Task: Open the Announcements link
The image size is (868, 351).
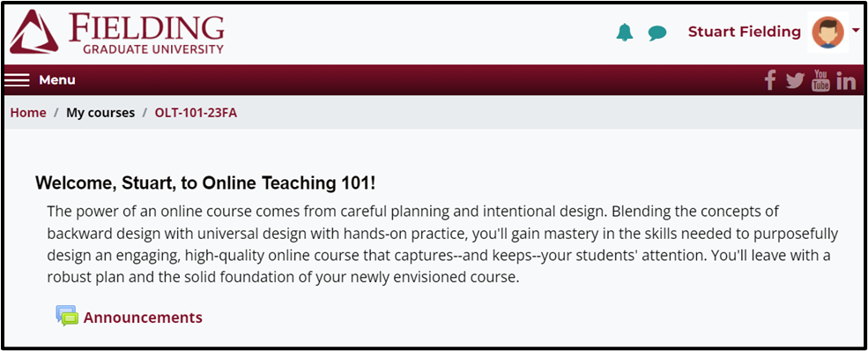Action: 143,317
